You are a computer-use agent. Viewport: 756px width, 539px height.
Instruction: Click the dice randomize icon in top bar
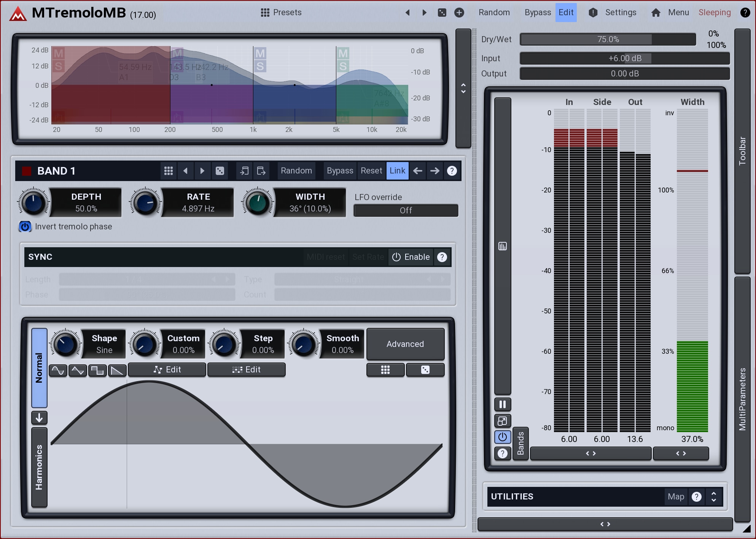442,13
